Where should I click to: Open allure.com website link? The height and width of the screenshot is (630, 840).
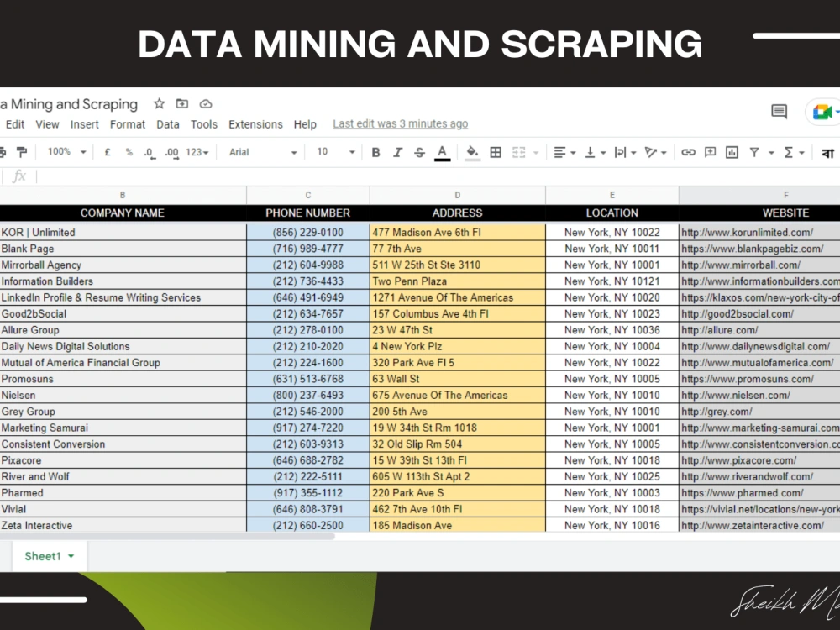pos(720,330)
